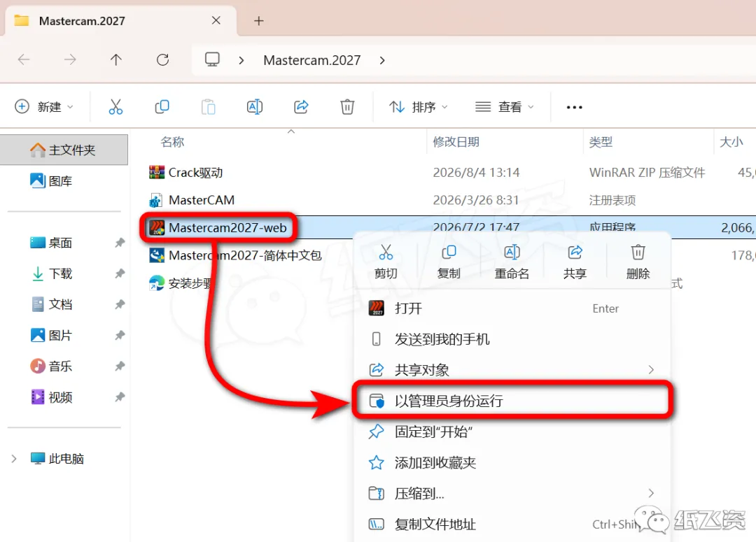
Task: Sort by 修改日期 column header
Action: 456,142
